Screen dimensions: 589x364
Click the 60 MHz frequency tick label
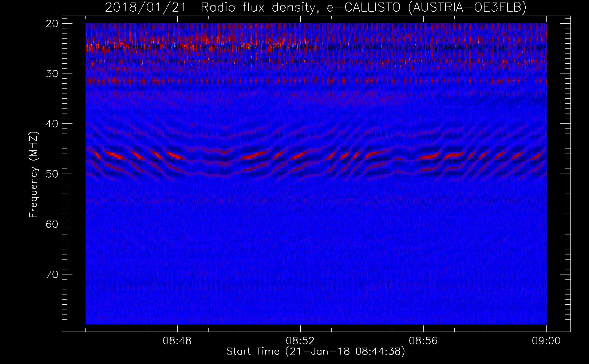coord(52,224)
